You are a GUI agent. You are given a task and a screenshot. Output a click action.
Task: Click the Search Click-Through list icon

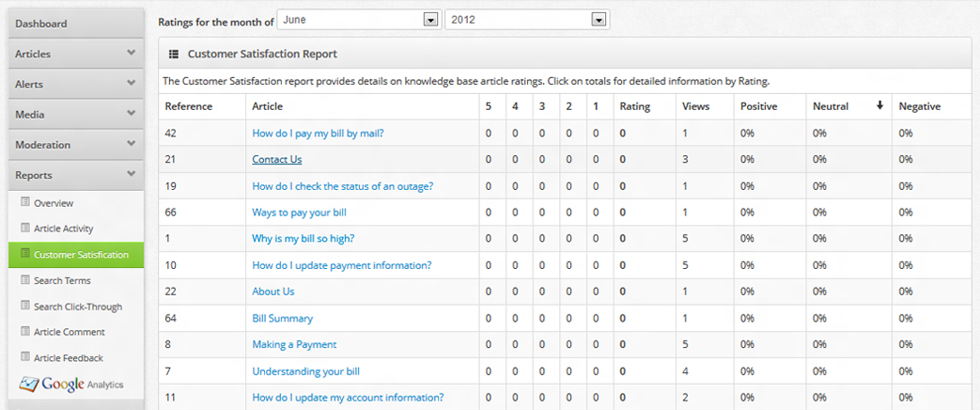point(25,307)
